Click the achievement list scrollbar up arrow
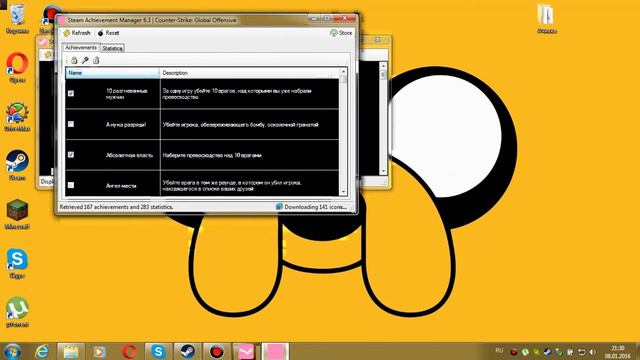The width and height of the screenshot is (640, 360). 343,71
